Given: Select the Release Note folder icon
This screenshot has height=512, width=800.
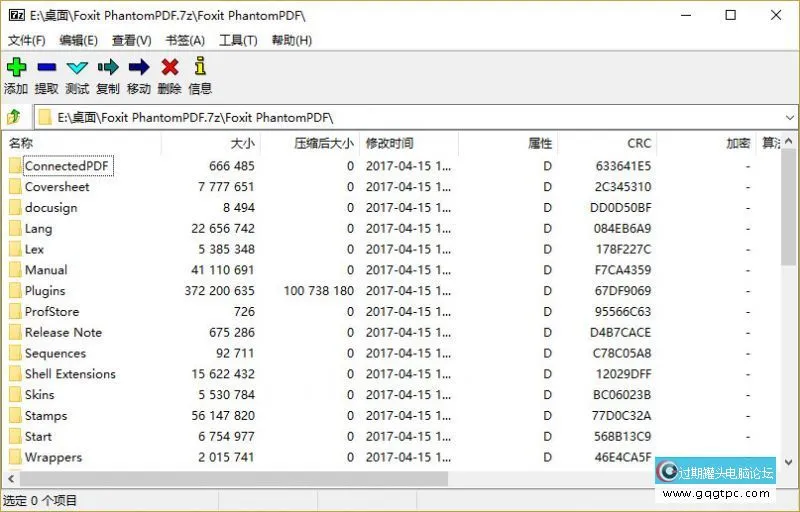Looking at the screenshot, I should [15, 332].
